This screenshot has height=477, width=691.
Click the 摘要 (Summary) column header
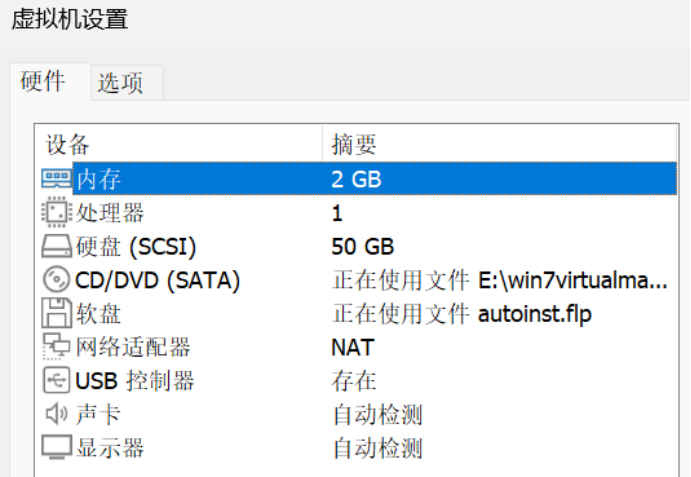[x=354, y=145]
